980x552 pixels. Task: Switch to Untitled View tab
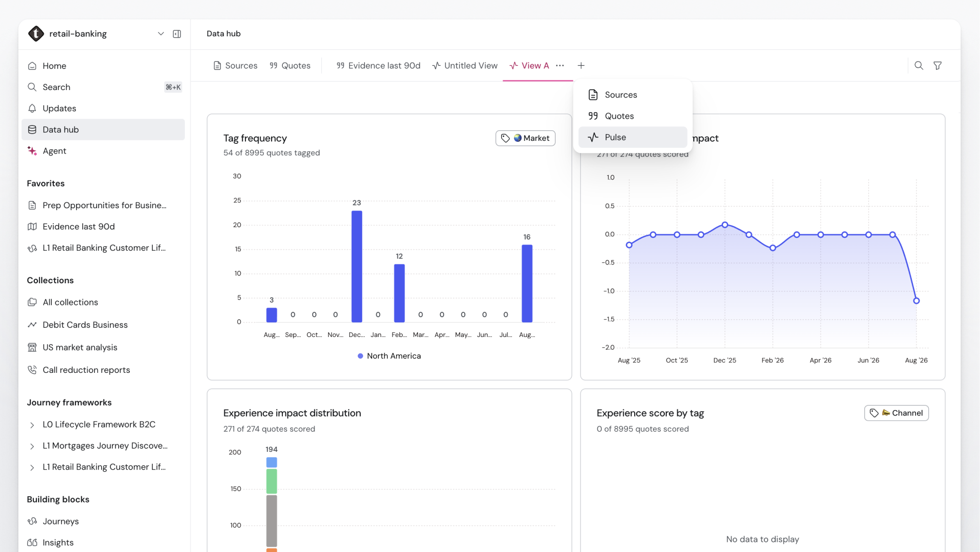(x=465, y=66)
